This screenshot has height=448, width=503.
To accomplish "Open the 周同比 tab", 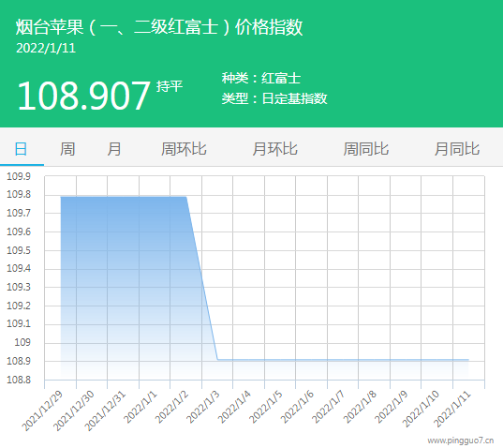I will (x=366, y=149).
